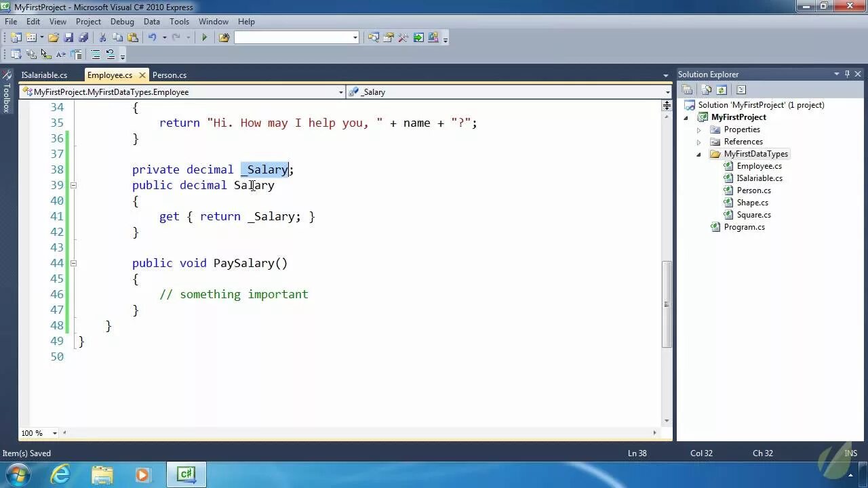Click the Windows Start button
868x488 pixels.
click(x=16, y=474)
